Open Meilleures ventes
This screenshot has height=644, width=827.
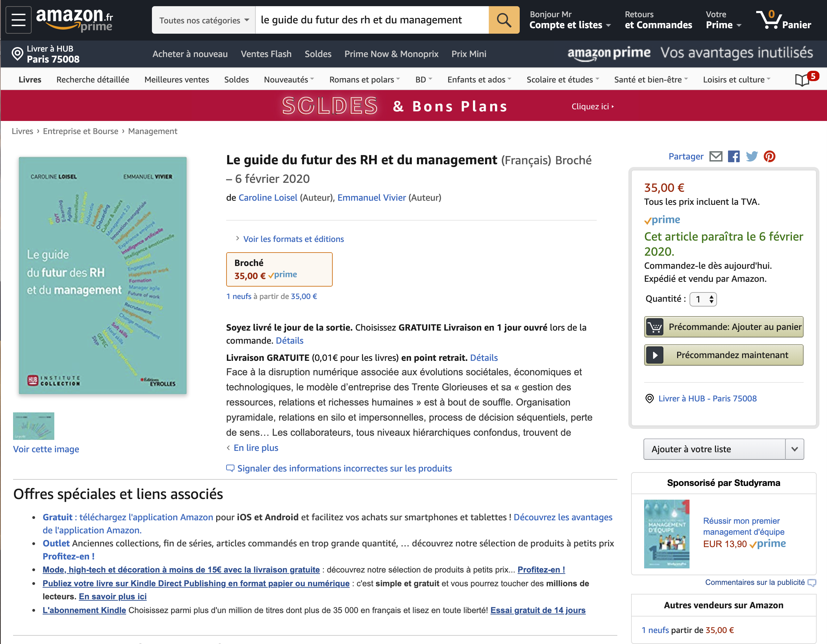[x=176, y=79]
